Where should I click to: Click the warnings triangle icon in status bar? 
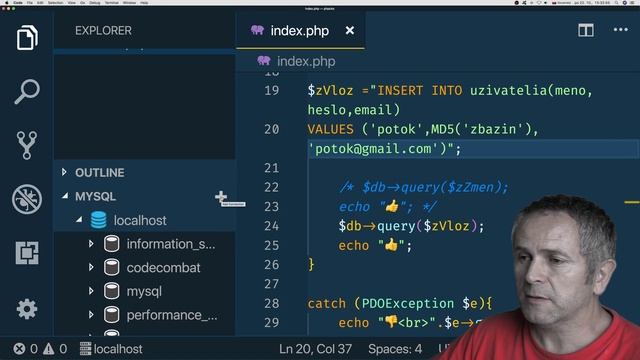tap(49, 349)
